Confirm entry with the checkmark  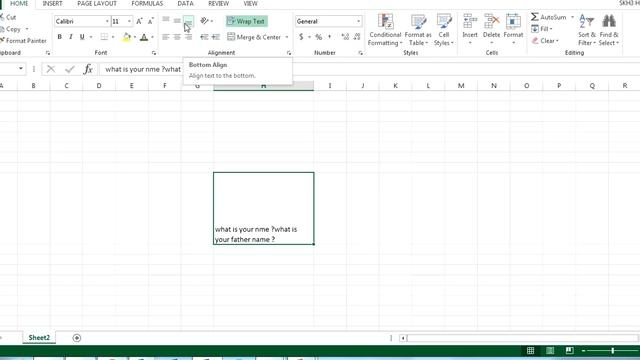(x=70, y=69)
